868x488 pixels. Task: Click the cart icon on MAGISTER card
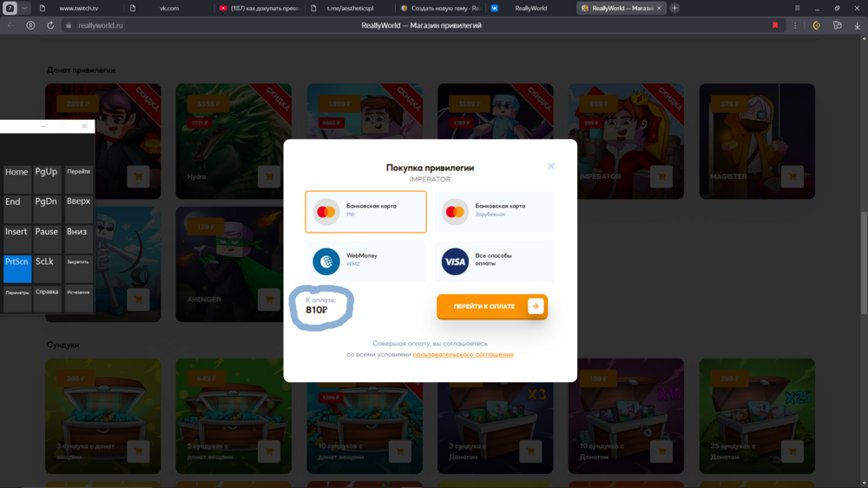pyautogui.click(x=792, y=176)
